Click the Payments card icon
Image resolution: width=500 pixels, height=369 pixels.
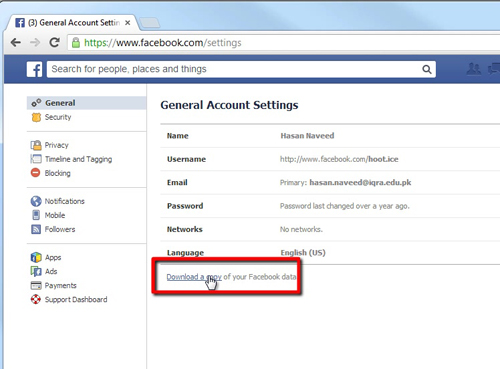[36, 285]
